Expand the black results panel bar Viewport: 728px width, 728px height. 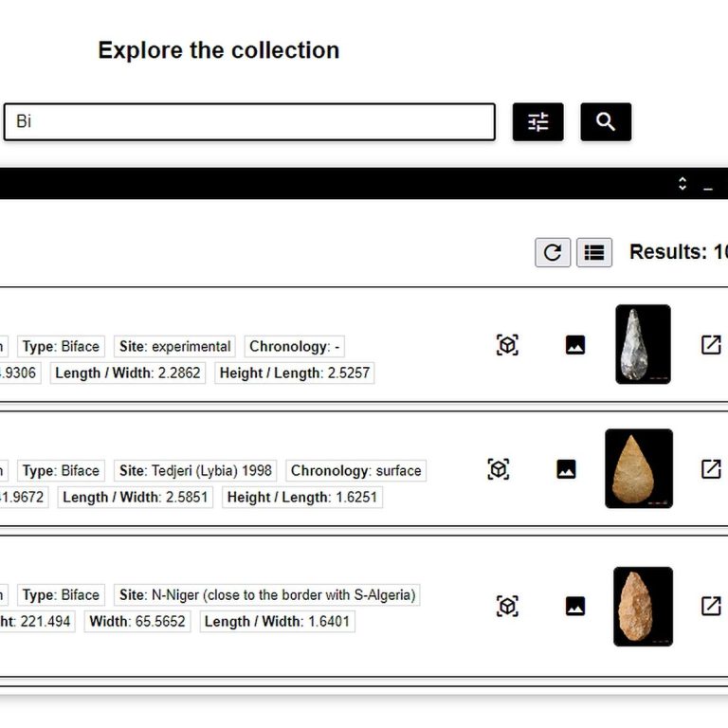[x=682, y=184]
